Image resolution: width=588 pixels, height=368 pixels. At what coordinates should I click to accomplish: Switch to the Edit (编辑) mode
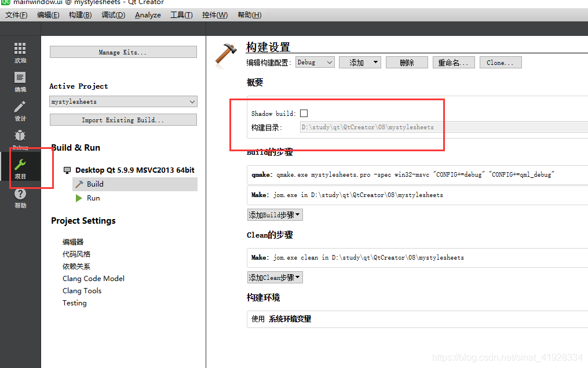pos(20,81)
